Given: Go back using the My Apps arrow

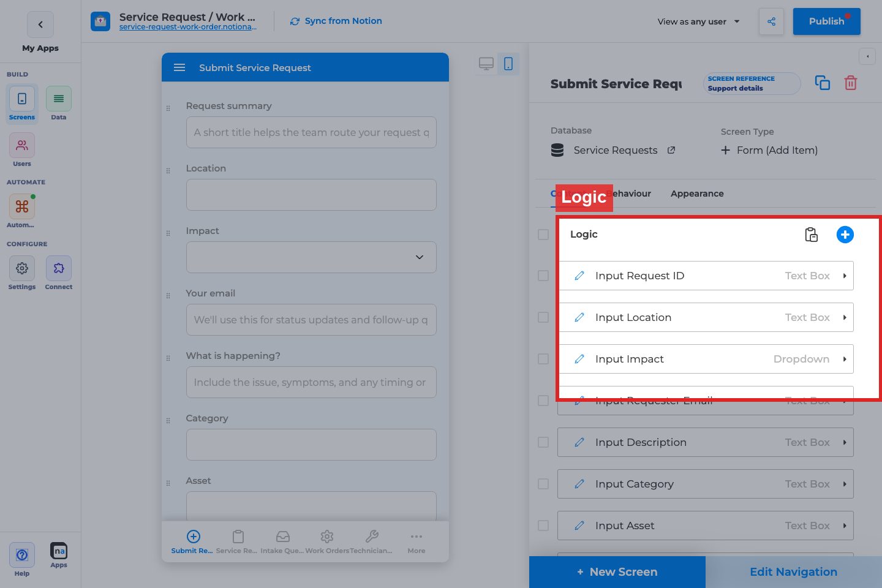Looking at the screenshot, I should coord(40,24).
